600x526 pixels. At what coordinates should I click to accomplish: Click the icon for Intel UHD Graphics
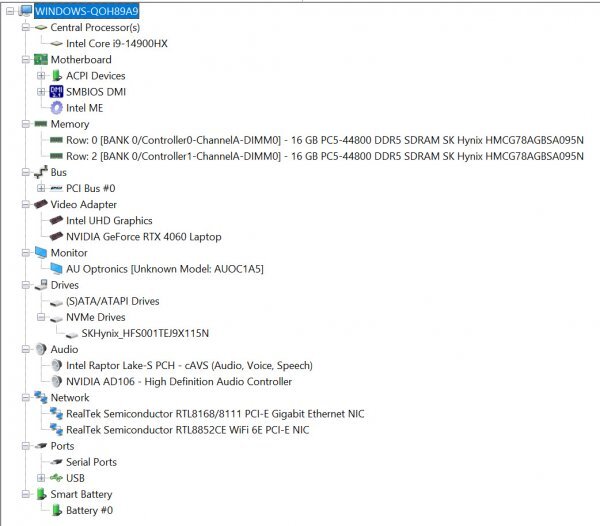pyautogui.click(x=56, y=220)
